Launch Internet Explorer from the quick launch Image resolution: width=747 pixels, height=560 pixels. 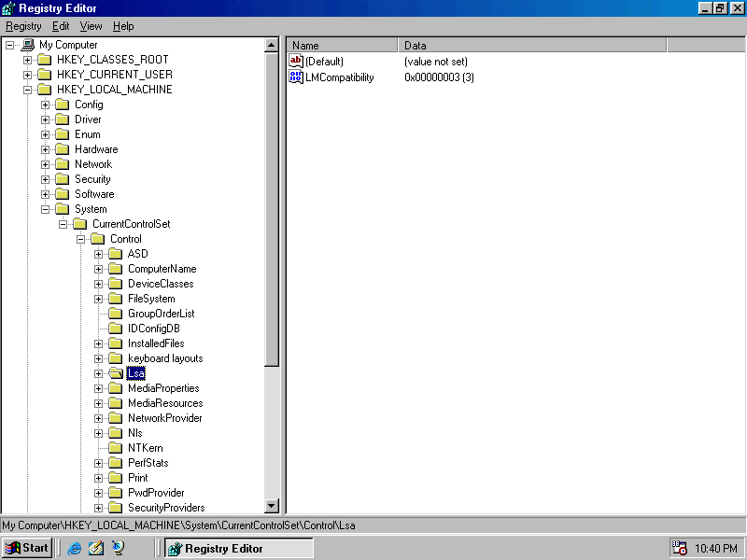point(75,548)
